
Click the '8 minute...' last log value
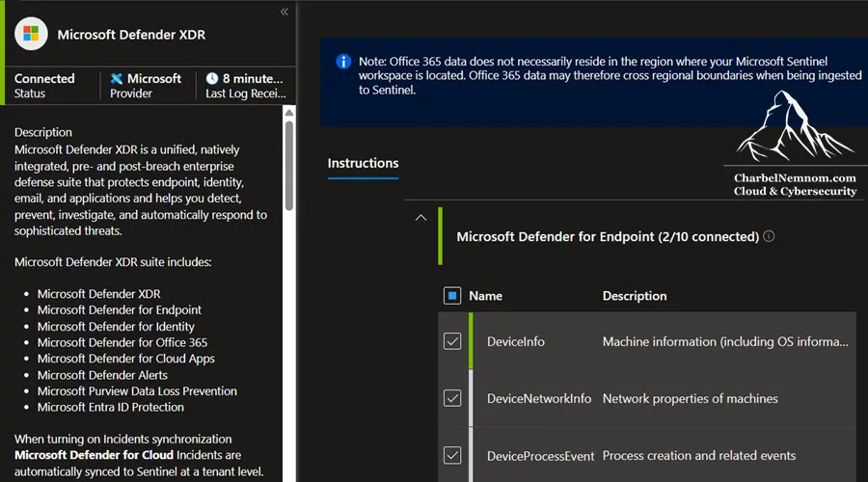tap(253, 79)
